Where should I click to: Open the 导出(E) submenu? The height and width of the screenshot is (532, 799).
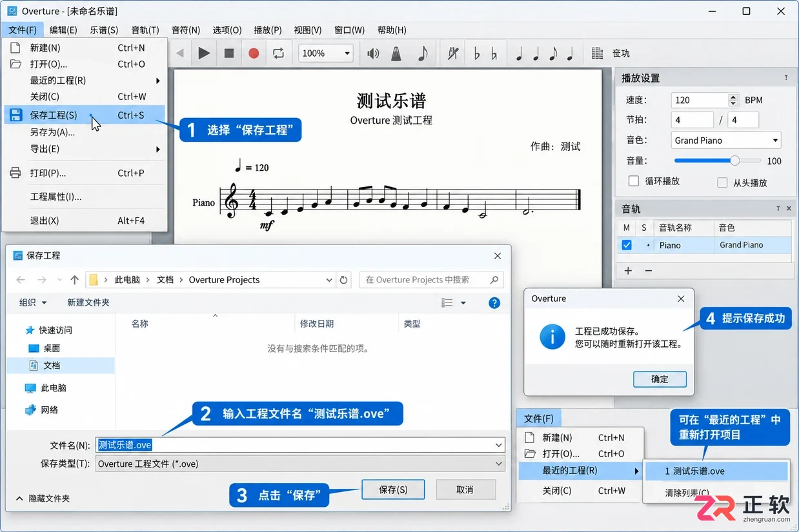(85, 148)
